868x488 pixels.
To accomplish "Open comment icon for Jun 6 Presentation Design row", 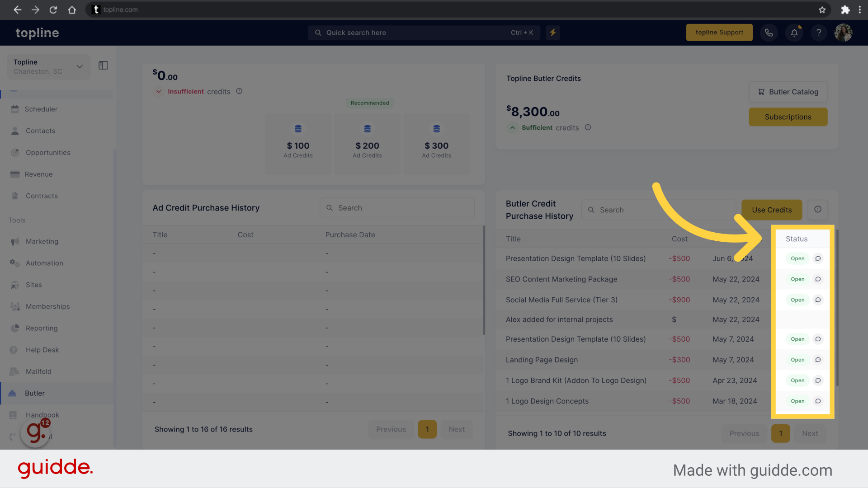I will [x=818, y=258].
